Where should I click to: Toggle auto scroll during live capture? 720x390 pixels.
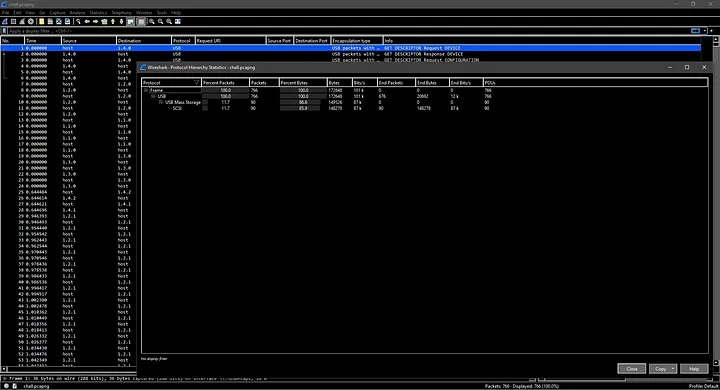tap(130, 22)
